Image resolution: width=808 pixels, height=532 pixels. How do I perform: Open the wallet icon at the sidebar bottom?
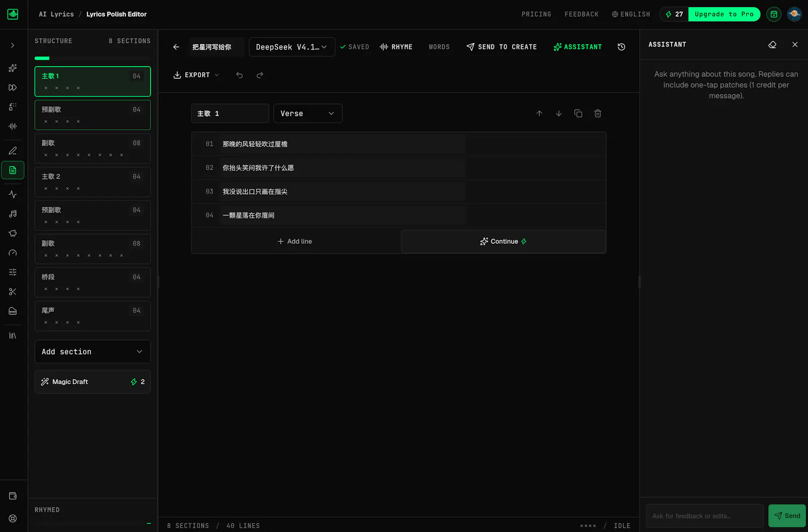13,496
